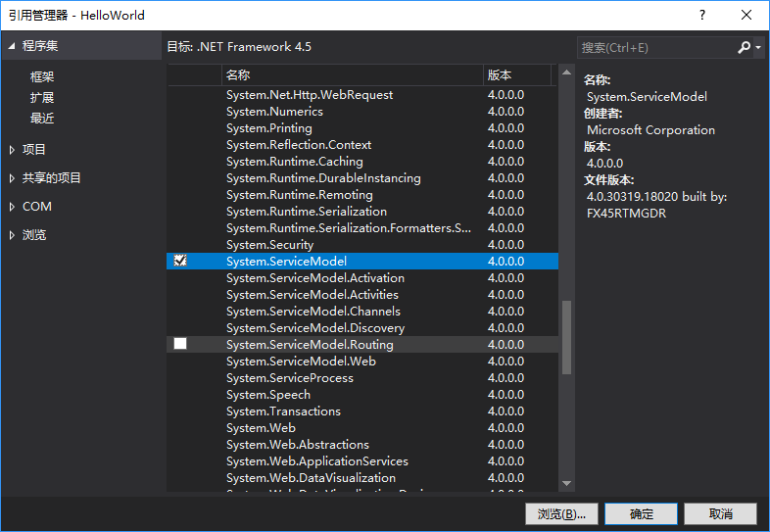Select 扩展 under assemblies

(x=42, y=98)
